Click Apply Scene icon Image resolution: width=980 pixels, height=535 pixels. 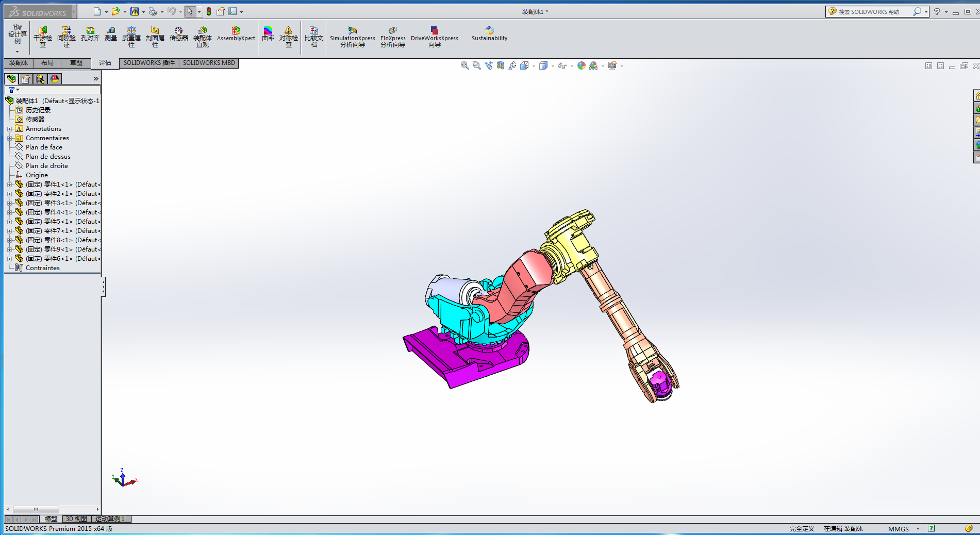pyautogui.click(x=593, y=65)
